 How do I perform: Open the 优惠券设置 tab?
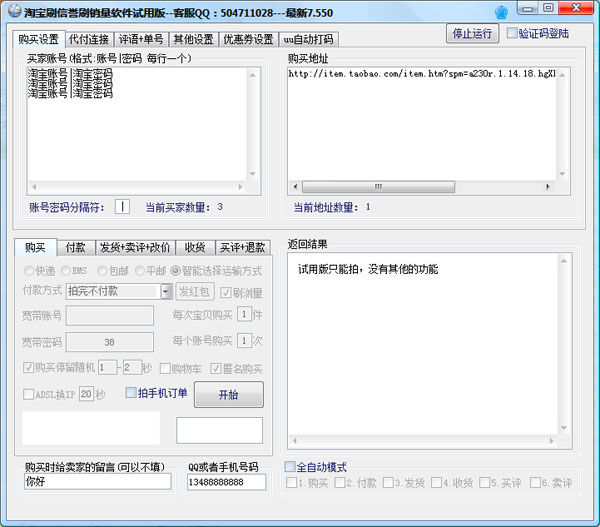point(248,39)
